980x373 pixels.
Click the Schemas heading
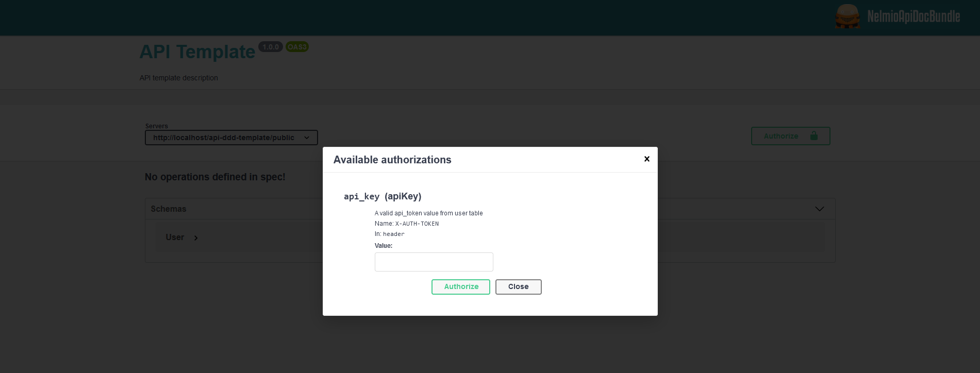pyautogui.click(x=168, y=209)
